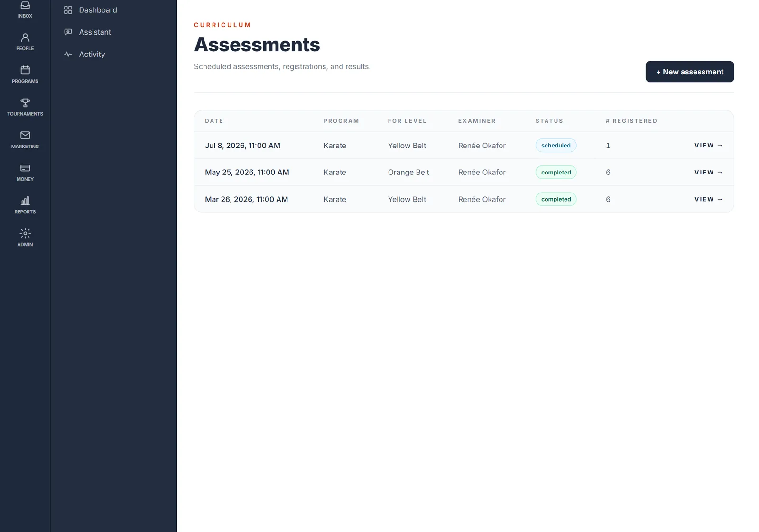The width and height of the screenshot is (759, 532).
Task: Open the Admin gear icon
Action: pyautogui.click(x=25, y=234)
